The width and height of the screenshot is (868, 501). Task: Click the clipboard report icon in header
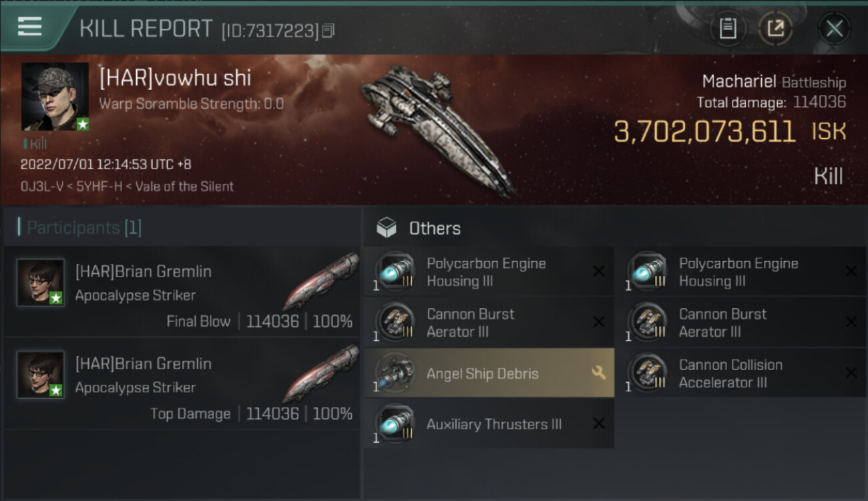point(727,28)
